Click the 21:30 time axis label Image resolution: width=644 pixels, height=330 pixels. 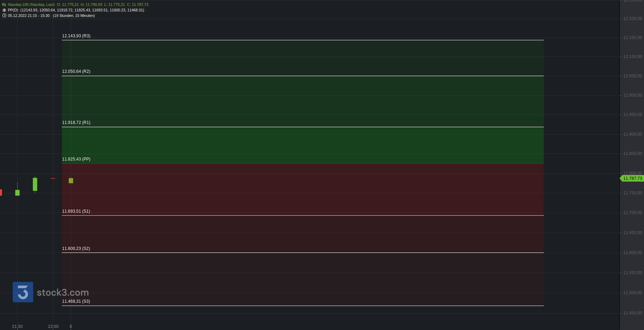pos(17,327)
